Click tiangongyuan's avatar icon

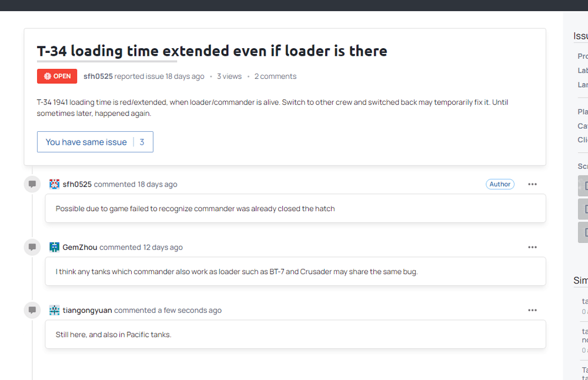coord(54,310)
